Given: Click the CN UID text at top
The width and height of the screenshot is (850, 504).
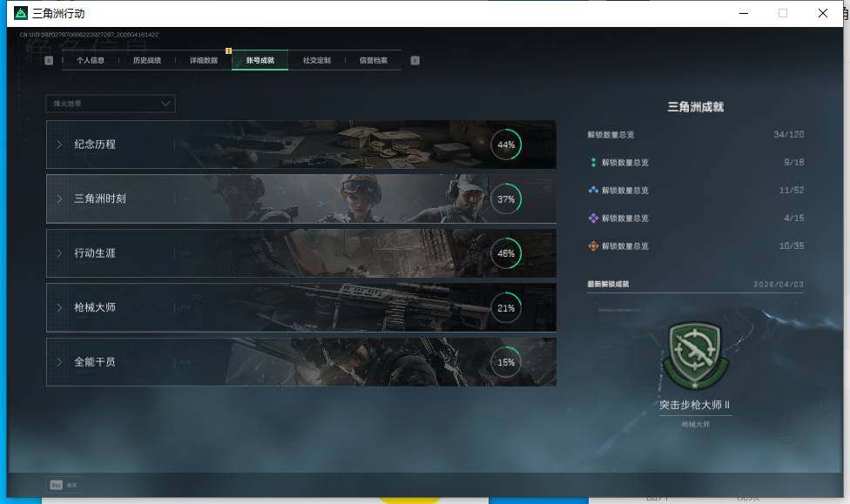Looking at the screenshot, I should click(x=90, y=35).
